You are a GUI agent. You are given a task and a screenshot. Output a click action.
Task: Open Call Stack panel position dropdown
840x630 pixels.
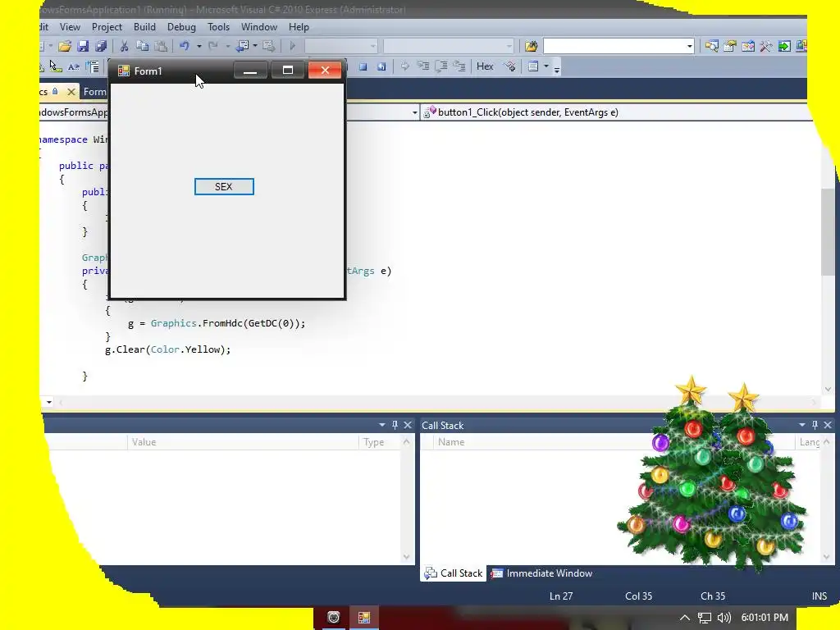point(802,425)
